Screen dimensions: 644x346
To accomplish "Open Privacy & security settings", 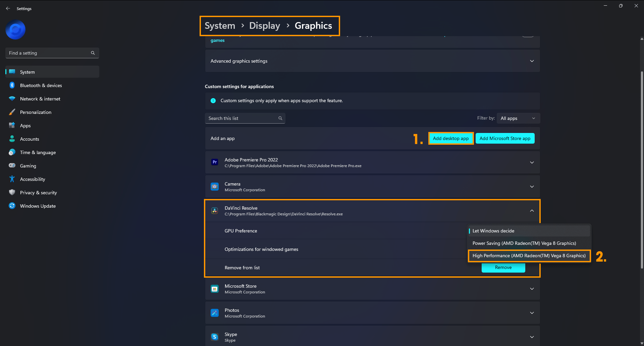I will click(38, 193).
